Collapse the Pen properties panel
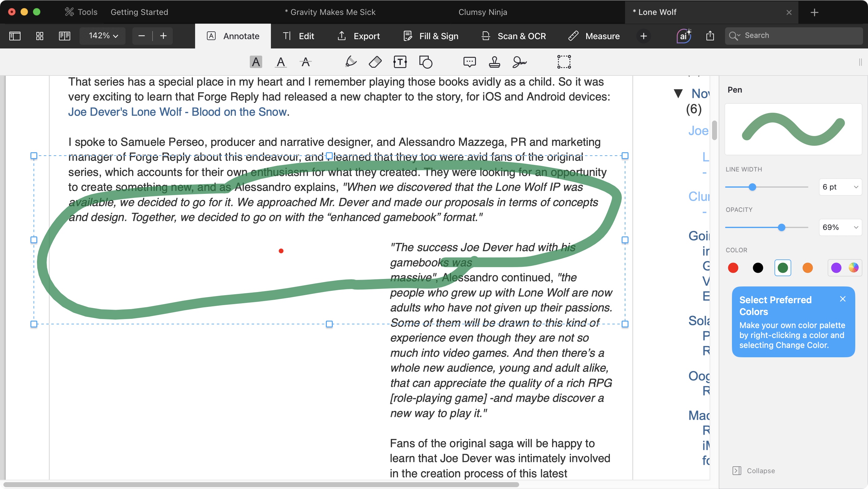The image size is (868, 489). coord(753,471)
